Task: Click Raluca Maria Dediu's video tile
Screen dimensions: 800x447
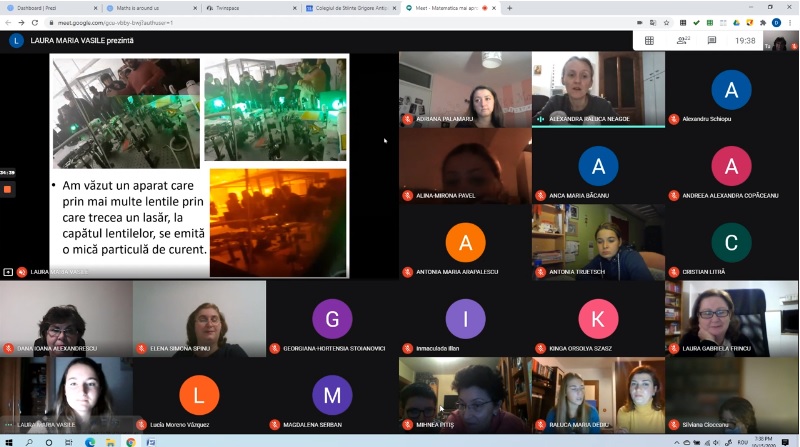Action: (598, 395)
